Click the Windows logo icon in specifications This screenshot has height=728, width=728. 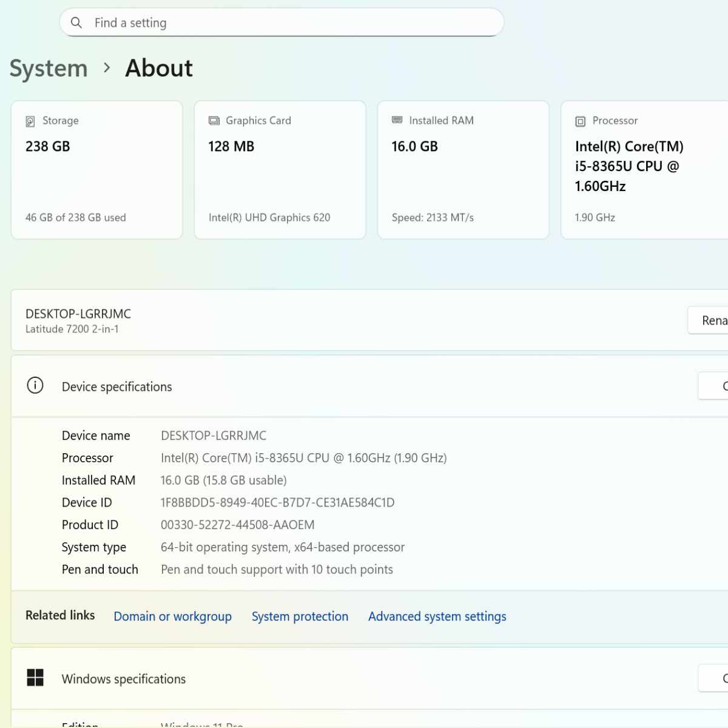(x=35, y=678)
